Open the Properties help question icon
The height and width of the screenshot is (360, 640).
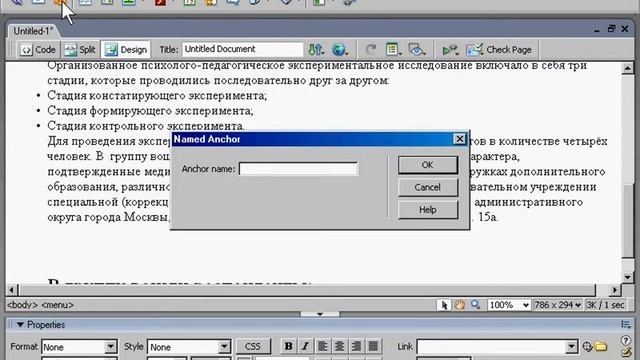[627, 340]
